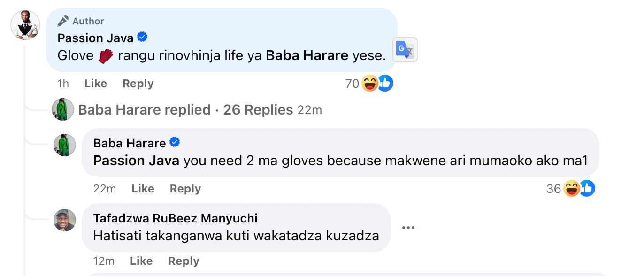Click the verified badge next to Baba Harare
This screenshot has height=276, width=644.
(175, 142)
